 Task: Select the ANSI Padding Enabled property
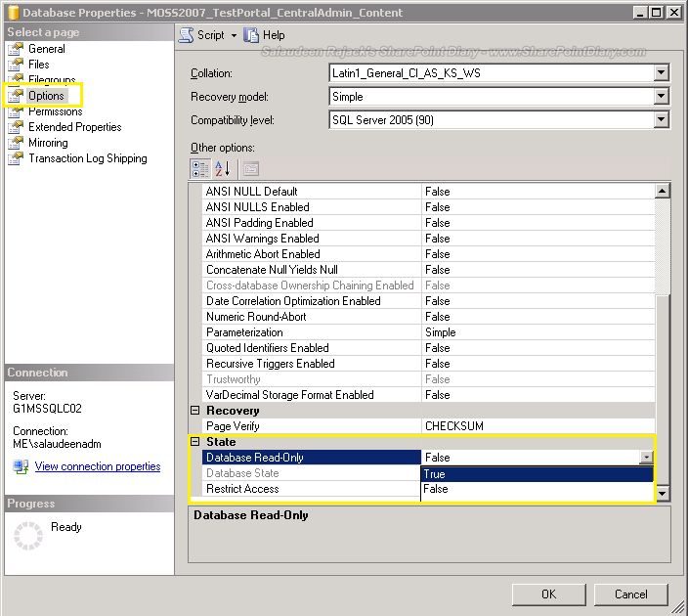(312, 223)
